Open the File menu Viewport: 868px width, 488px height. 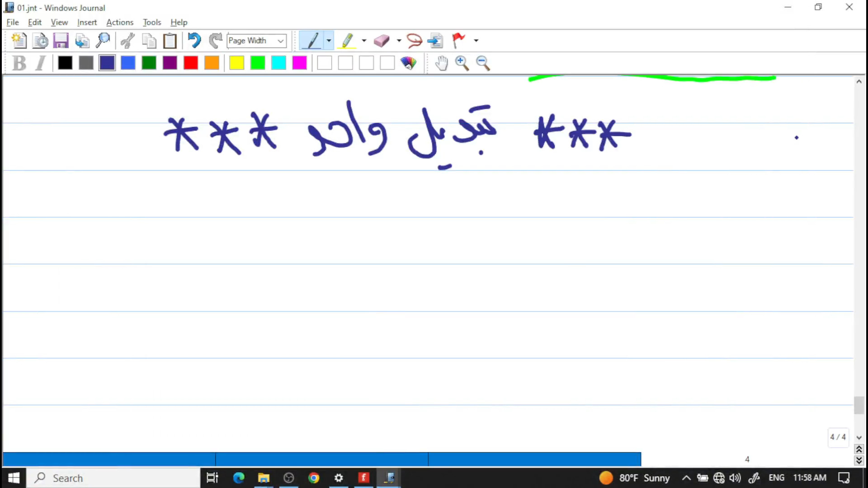click(13, 22)
